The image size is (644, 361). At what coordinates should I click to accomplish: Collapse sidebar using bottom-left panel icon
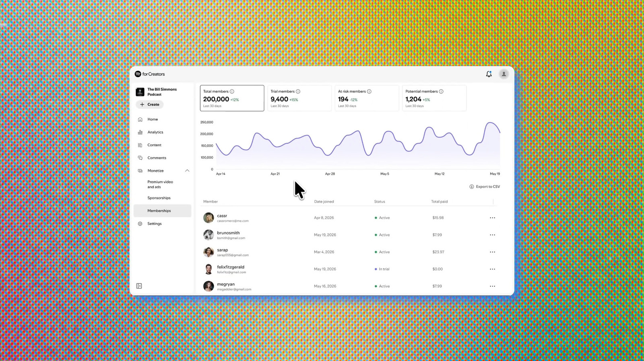coord(139,286)
